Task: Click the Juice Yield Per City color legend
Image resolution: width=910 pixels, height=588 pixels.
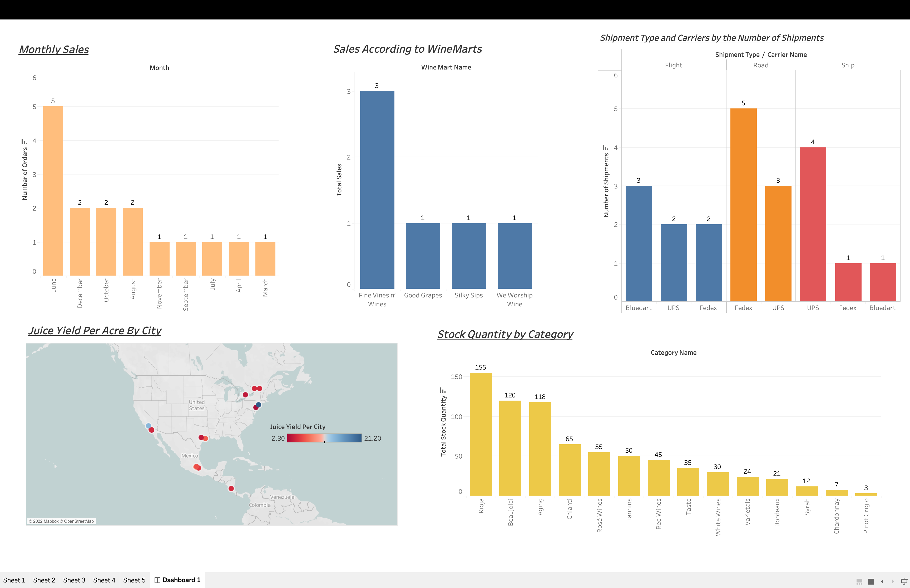Action: point(324,438)
